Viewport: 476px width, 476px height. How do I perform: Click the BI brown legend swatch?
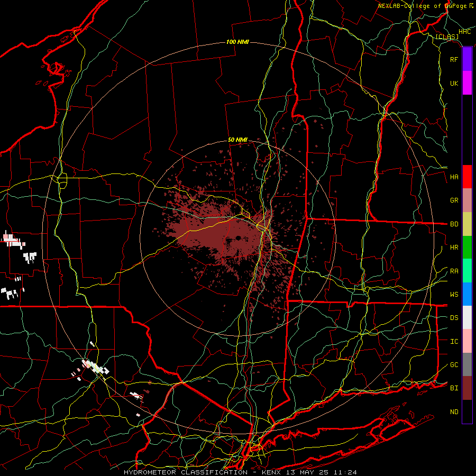(467, 388)
